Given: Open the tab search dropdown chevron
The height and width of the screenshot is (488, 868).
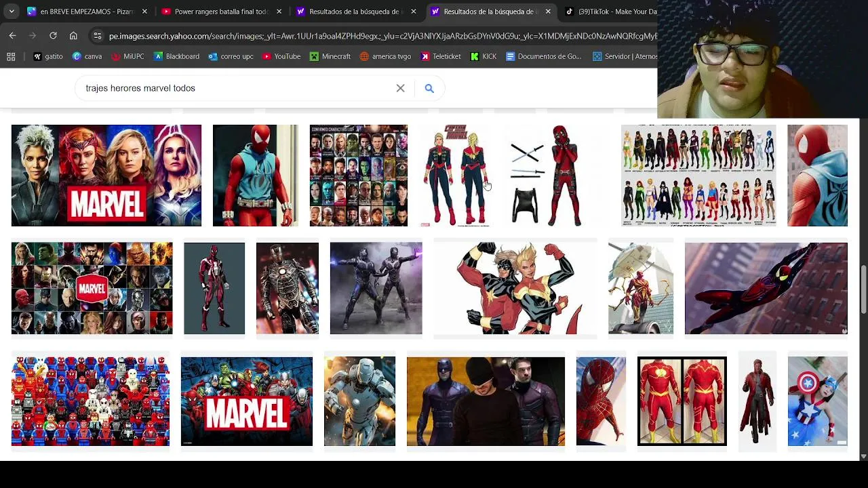Looking at the screenshot, I should point(12,12).
